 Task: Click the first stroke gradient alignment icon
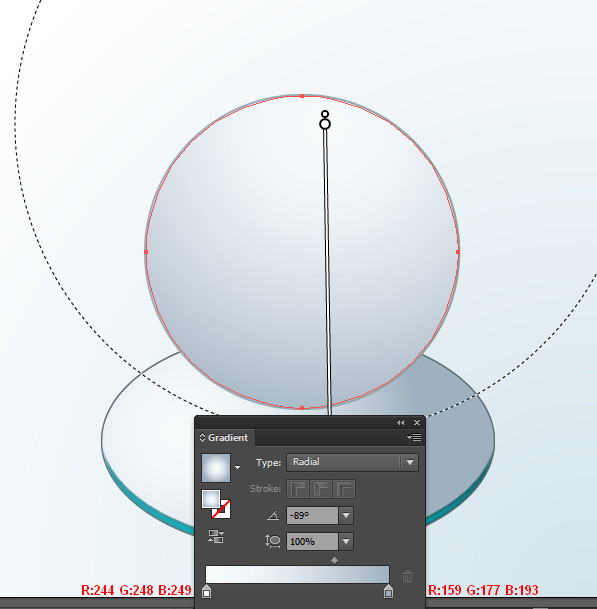point(298,489)
